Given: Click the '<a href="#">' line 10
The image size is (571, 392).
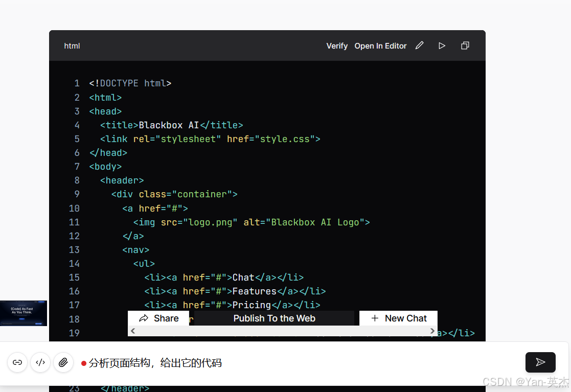Looking at the screenshot, I should (155, 209).
